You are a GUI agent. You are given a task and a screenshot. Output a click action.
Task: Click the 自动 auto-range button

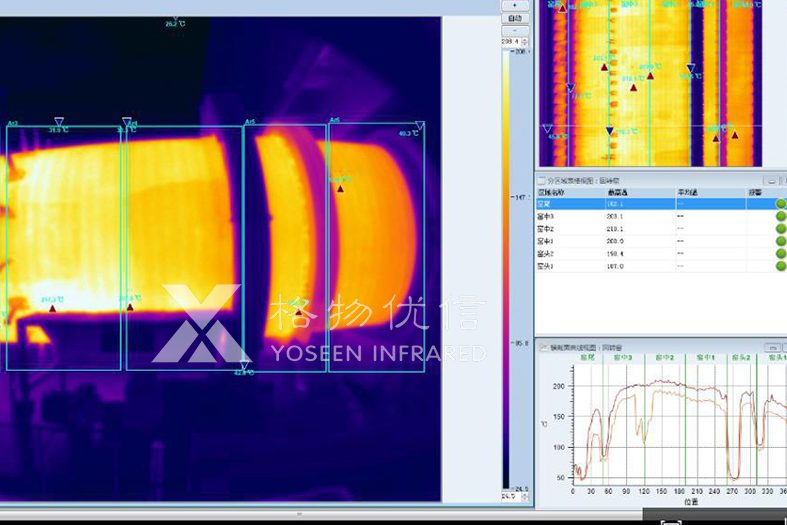[514, 18]
